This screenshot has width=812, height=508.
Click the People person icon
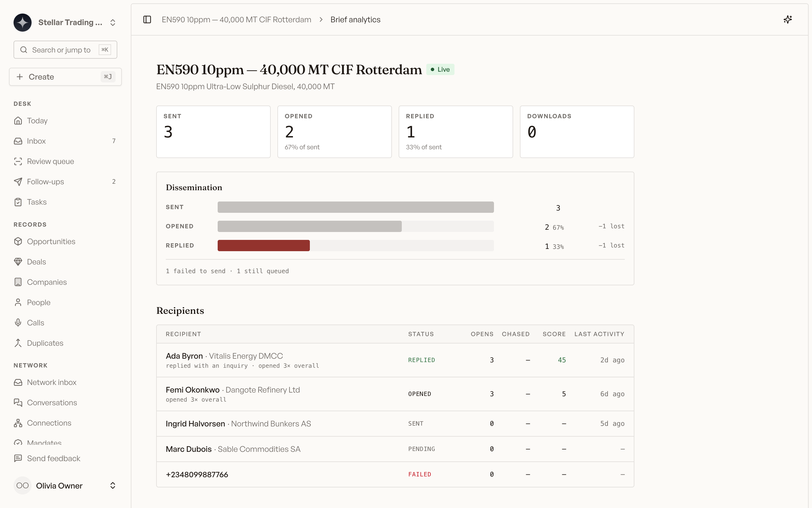[18, 302]
